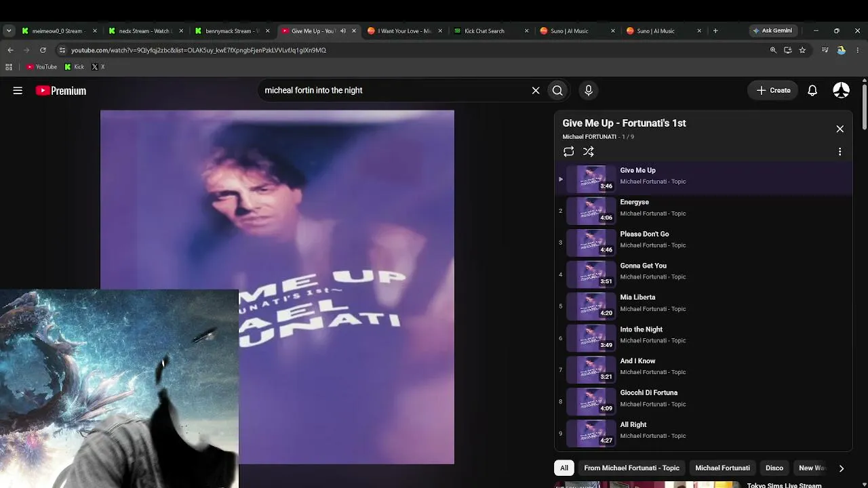868x488 pixels.
Task: Open Michael FORTUNATI playlist channel link
Action: pos(589,137)
